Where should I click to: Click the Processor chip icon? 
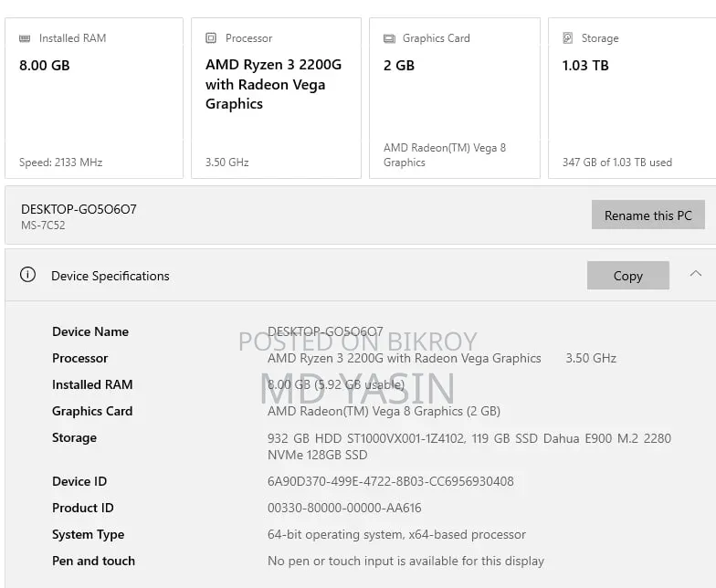tap(210, 38)
